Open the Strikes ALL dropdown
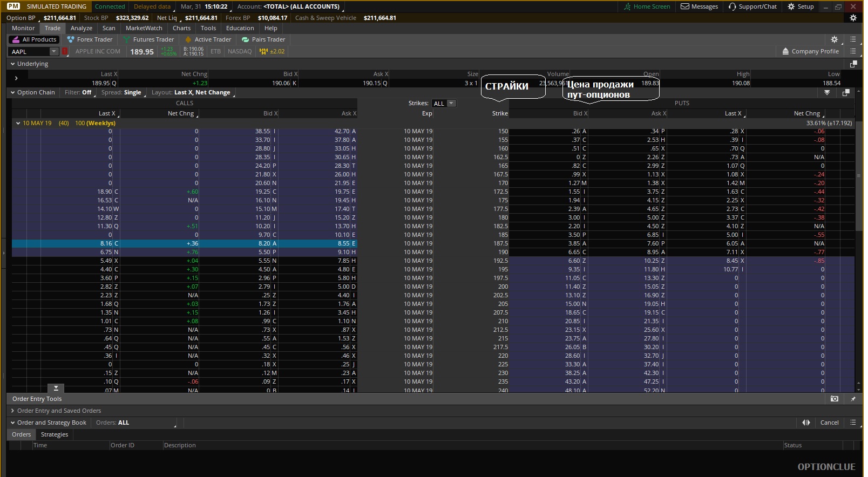The height and width of the screenshot is (477, 868). tap(444, 103)
